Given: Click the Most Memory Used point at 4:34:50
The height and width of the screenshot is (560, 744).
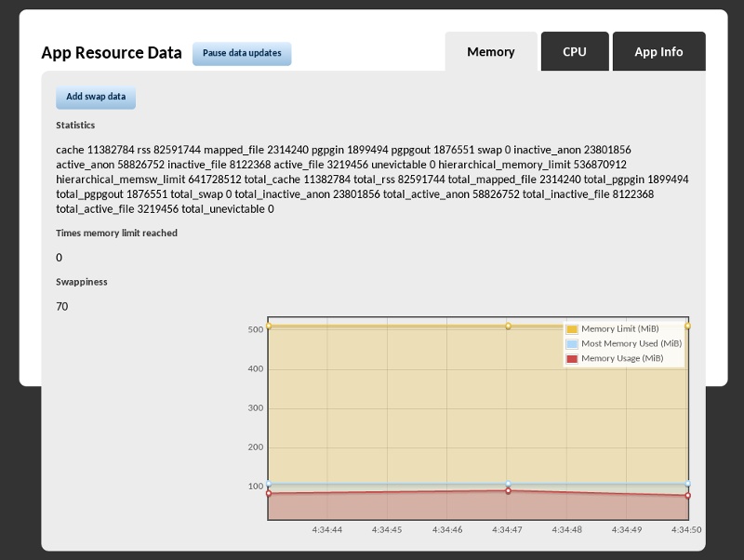Looking at the screenshot, I should click(x=688, y=484).
